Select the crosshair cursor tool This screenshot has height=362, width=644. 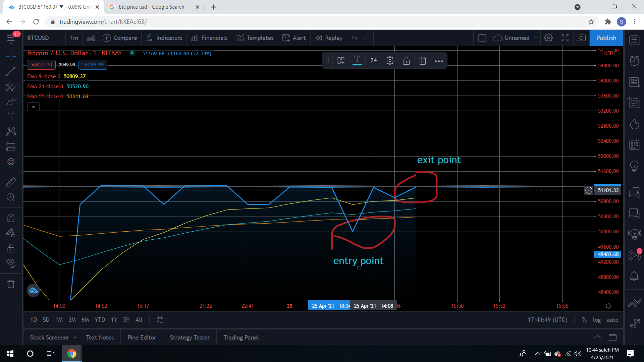[x=11, y=56]
